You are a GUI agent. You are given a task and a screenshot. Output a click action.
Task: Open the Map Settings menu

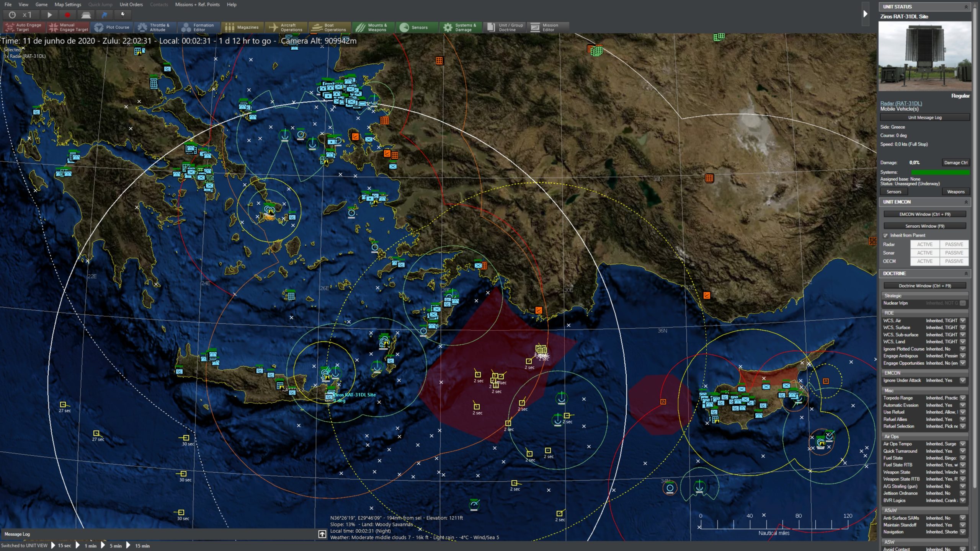(x=68, y=5)
